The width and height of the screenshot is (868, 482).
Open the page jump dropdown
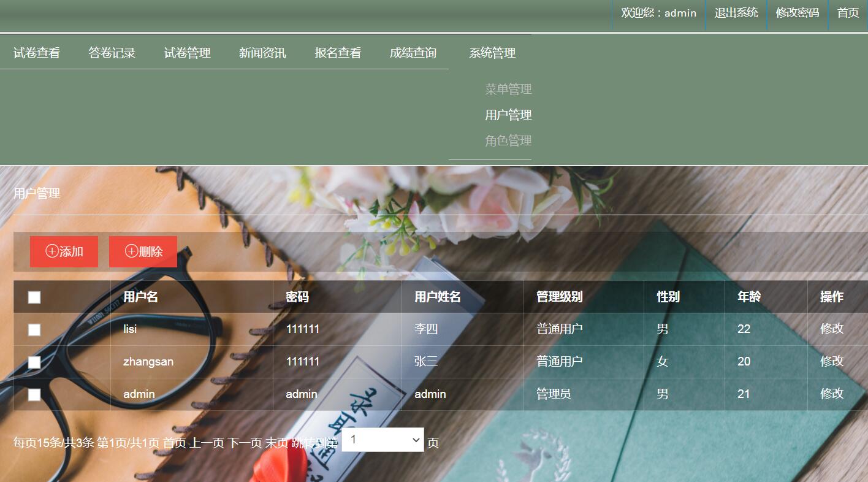tap(383, 440)
